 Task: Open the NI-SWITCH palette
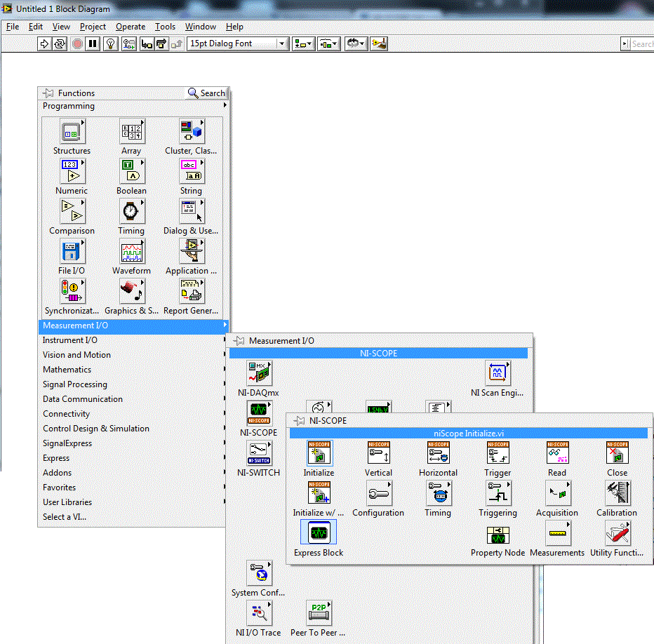click(259, 453)
